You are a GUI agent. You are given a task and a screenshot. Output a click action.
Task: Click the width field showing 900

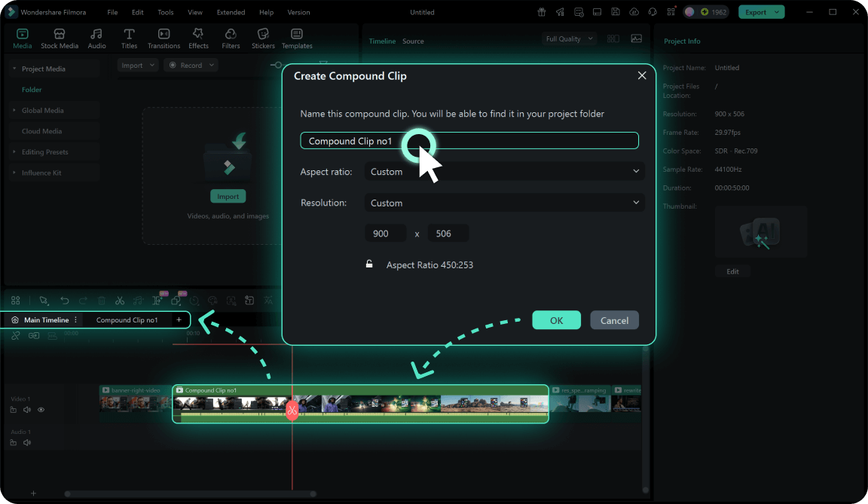385,234
